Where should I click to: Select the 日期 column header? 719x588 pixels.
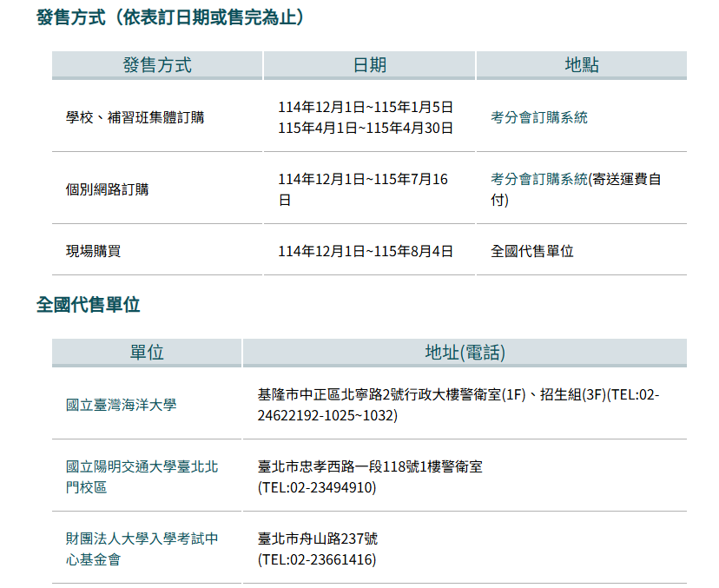coord(369,65)
